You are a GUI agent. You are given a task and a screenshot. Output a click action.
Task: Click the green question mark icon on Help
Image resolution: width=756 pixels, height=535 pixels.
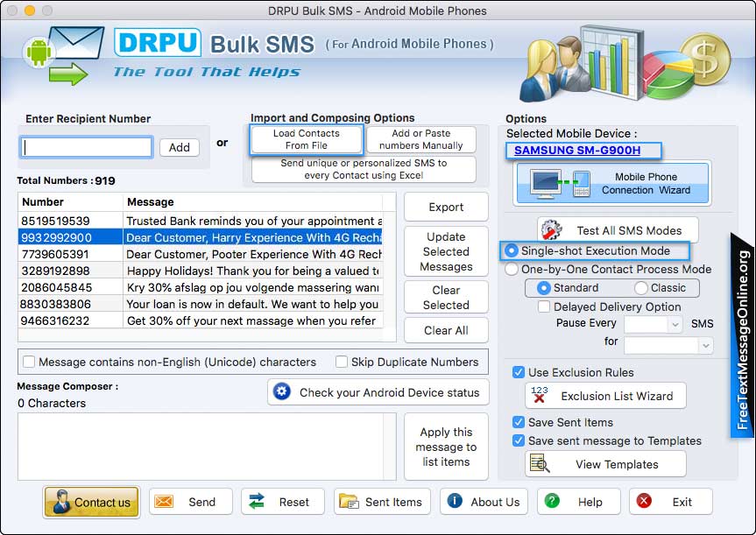pos(552,501)
